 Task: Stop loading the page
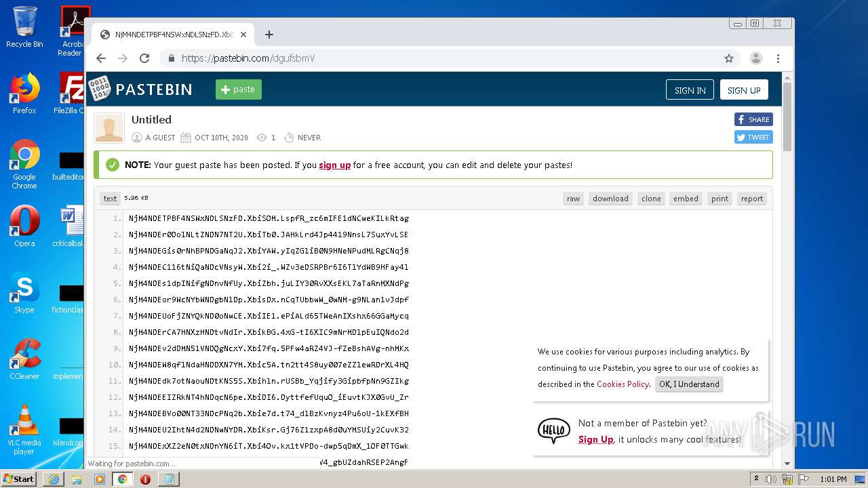coord(144,58)
